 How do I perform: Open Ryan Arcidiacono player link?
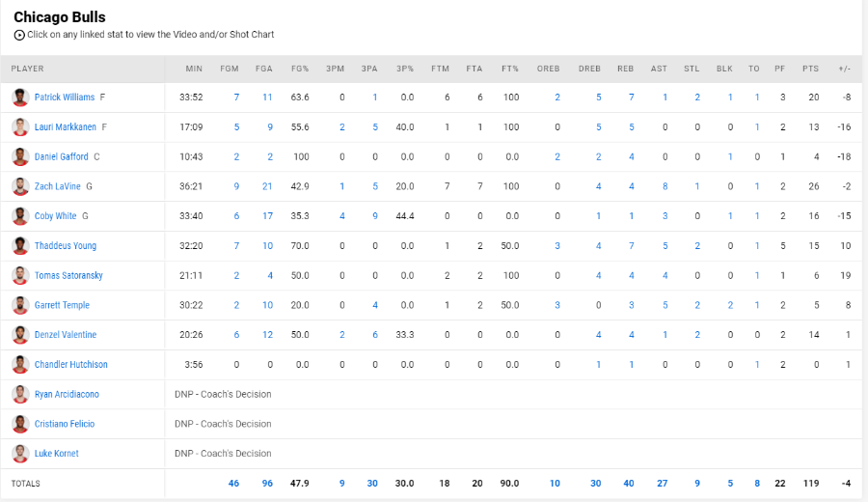click(67, 394)
